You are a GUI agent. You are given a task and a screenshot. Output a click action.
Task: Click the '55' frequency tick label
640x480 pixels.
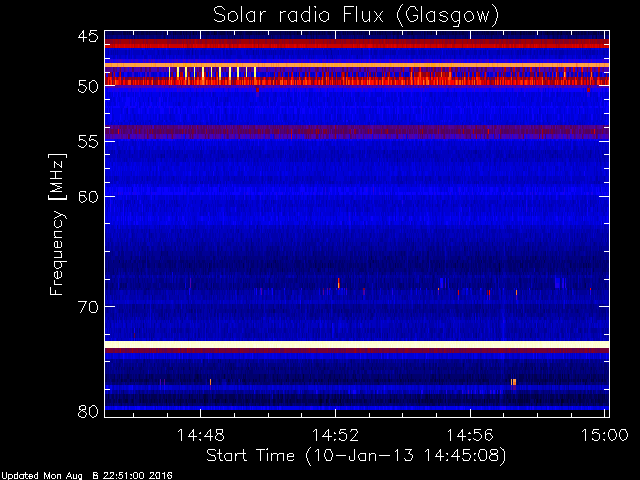(x=88, y=142)
